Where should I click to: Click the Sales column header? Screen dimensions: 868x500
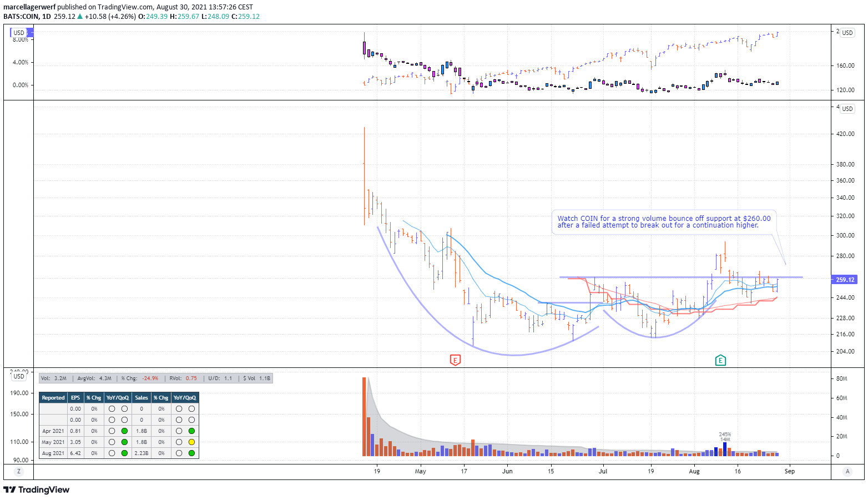coord(142,397)
